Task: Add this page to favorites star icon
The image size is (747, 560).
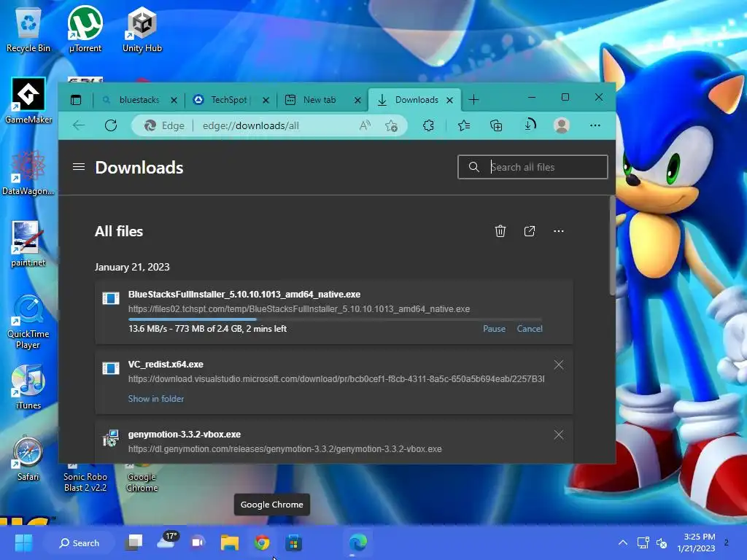Action: [x=391, y=125]
